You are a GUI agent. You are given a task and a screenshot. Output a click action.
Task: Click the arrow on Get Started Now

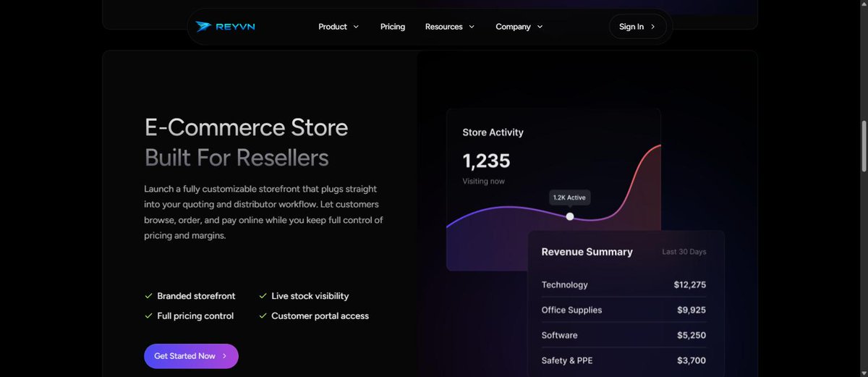click(224, 356)
